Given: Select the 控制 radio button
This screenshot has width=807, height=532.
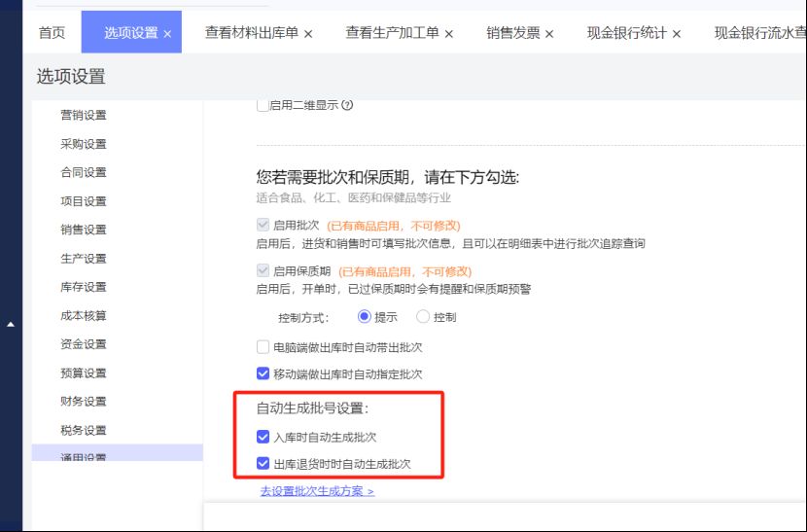Looking at the screenshot, I should click(423, 317).
